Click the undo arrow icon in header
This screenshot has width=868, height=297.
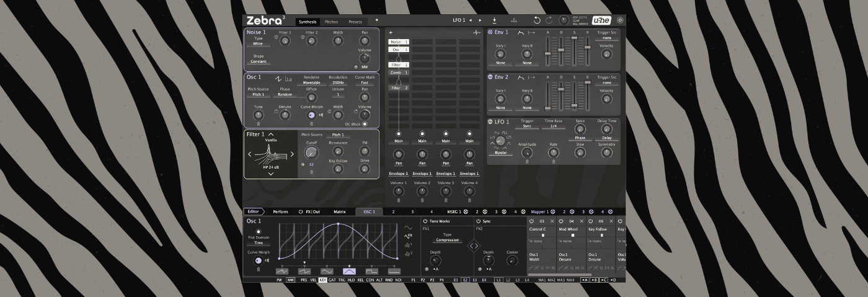click(537, 20)
